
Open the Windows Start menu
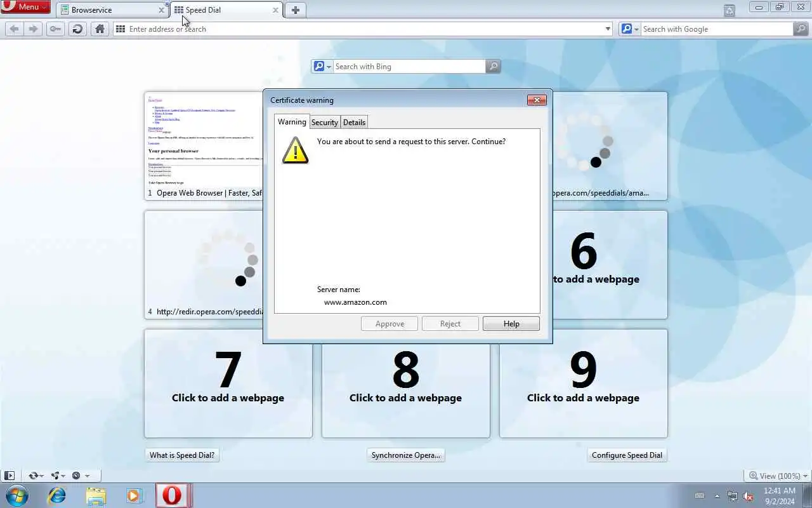16,495
